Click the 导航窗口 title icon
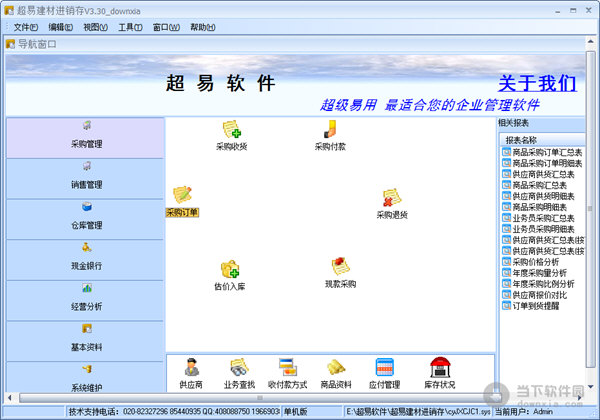The width and height of the screenshot is (600, 420). click(10, 44)
